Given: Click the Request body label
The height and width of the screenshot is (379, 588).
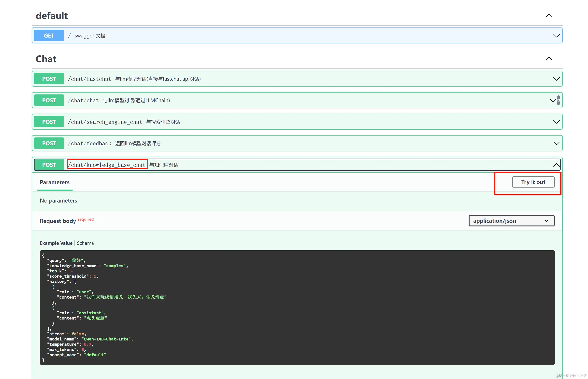Looking at the screenshot, I should pos(58,221).
